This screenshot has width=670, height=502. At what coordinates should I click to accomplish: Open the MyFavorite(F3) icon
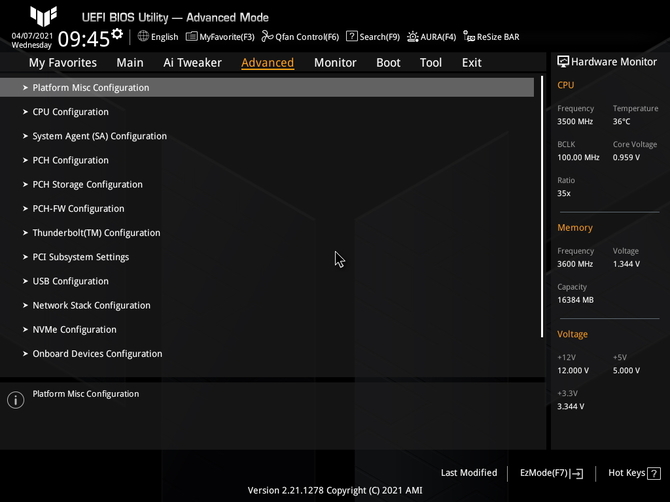(191, 36)
